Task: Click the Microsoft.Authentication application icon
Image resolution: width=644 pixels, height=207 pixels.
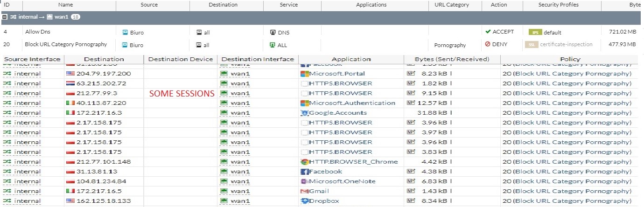Action: coord(305,103)
